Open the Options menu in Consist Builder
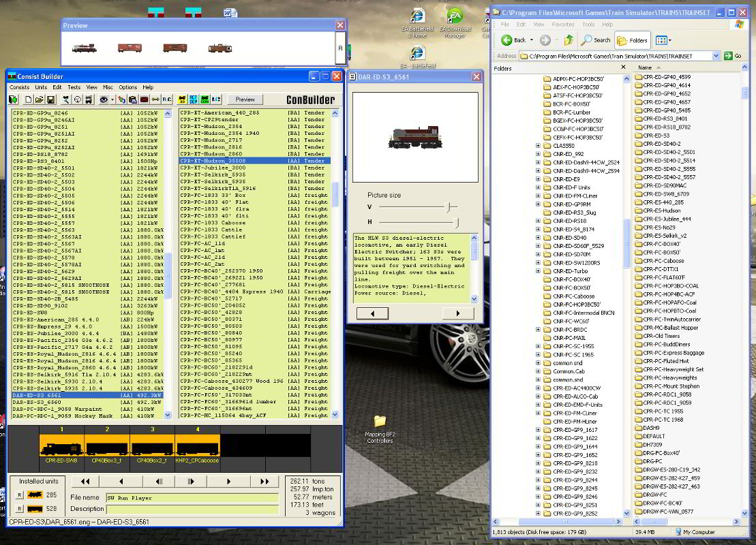756x545 pixels. pos(127,87)
